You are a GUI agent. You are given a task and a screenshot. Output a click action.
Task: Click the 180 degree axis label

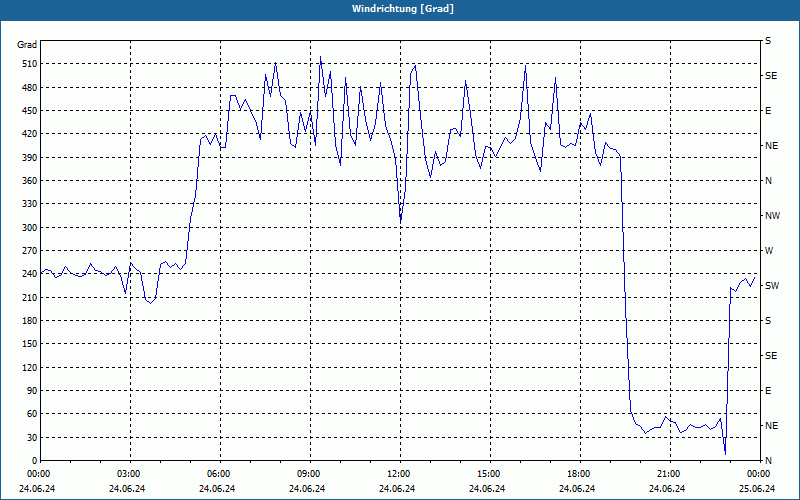point(28,321)
